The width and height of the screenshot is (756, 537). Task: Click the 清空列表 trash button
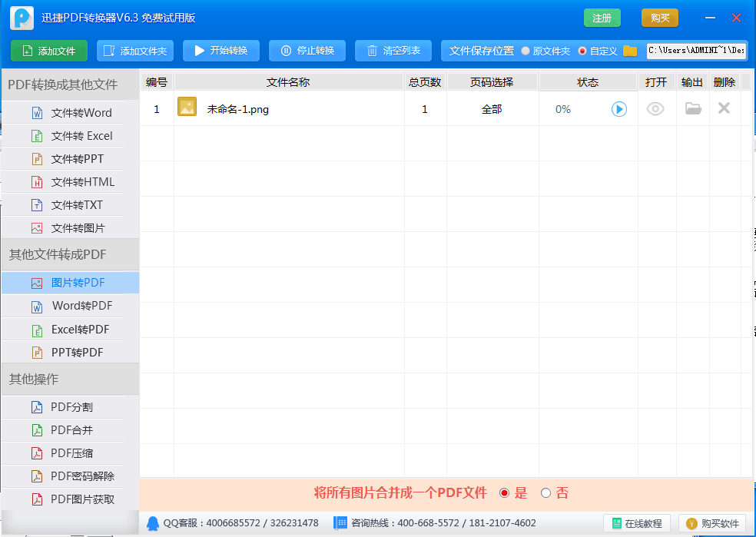click(393, 51)
